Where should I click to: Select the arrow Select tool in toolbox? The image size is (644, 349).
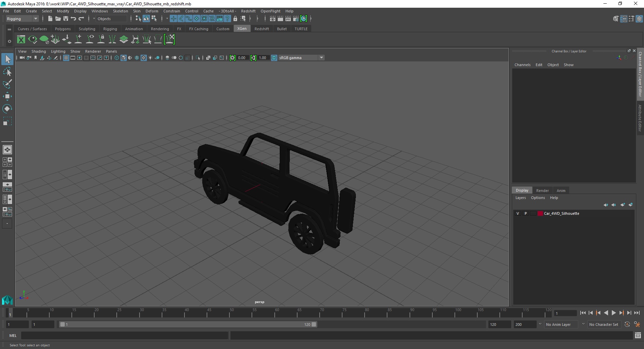pyautogui.click(x=7, y=59)
